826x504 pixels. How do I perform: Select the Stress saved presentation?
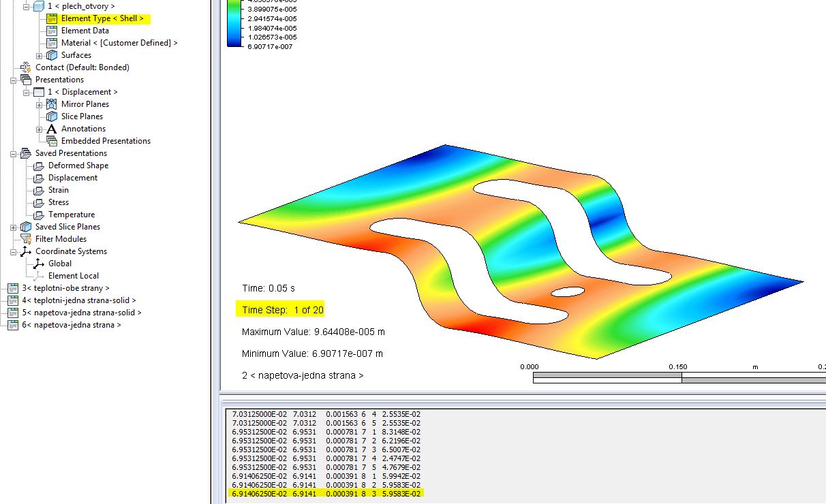[x=58, y=202]
